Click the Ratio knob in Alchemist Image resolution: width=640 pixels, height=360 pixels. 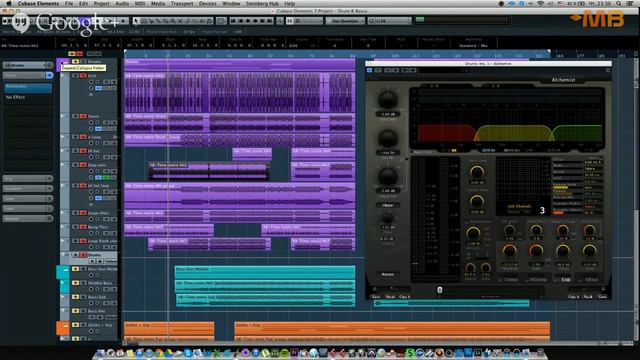(x=536, y=251)
